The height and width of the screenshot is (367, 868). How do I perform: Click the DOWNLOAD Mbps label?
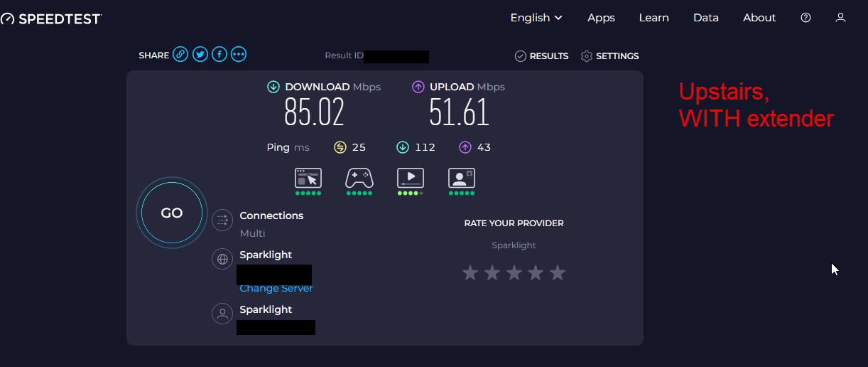(x=333, y=87)
